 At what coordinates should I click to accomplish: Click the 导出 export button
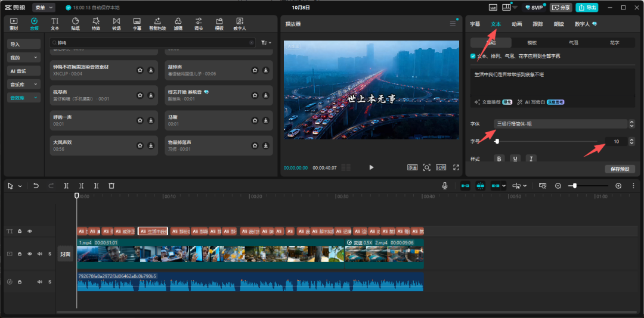[587, 7]
